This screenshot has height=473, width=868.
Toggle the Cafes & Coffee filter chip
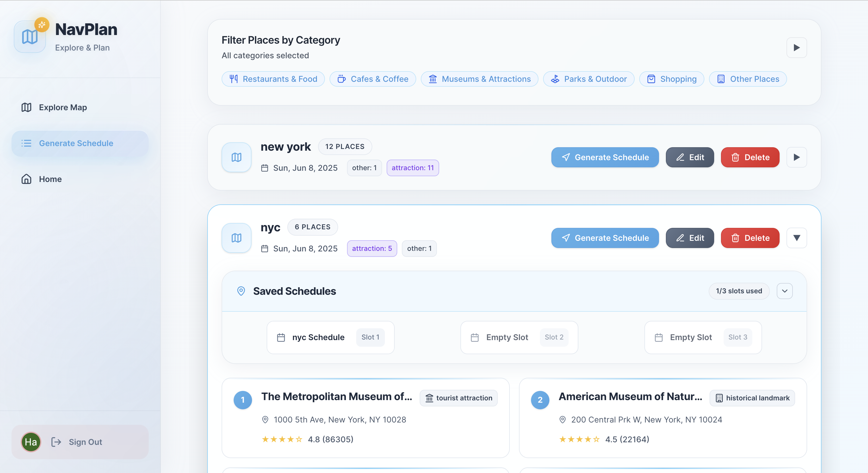(373, 79)
